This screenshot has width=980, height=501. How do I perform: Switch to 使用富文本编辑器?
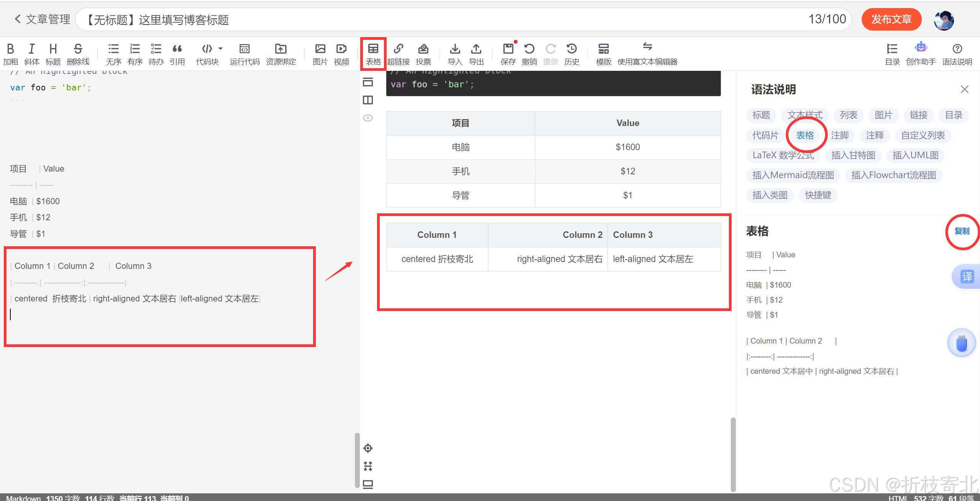coord(647,54)
